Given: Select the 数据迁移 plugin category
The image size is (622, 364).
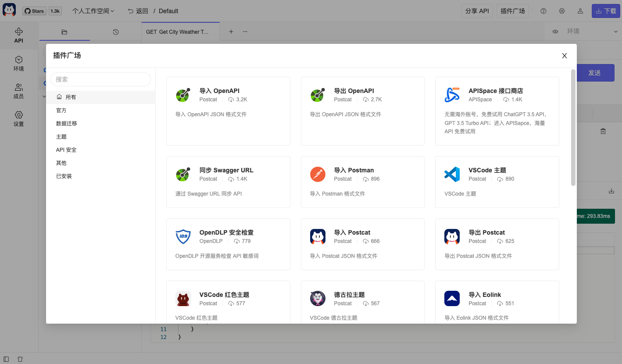Looking at the screenshot, I should coord(101,124).
